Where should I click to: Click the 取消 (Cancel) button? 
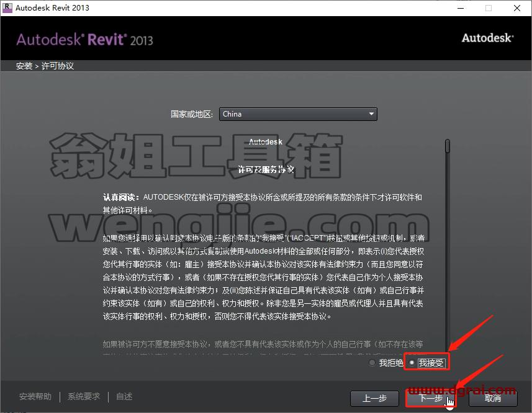coord(493,398)
